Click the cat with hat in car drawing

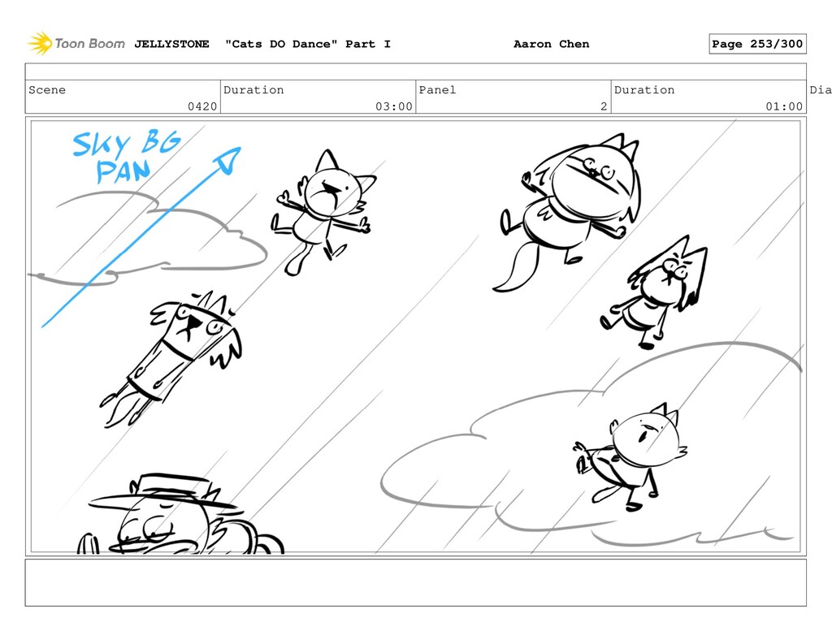point(180,513)
